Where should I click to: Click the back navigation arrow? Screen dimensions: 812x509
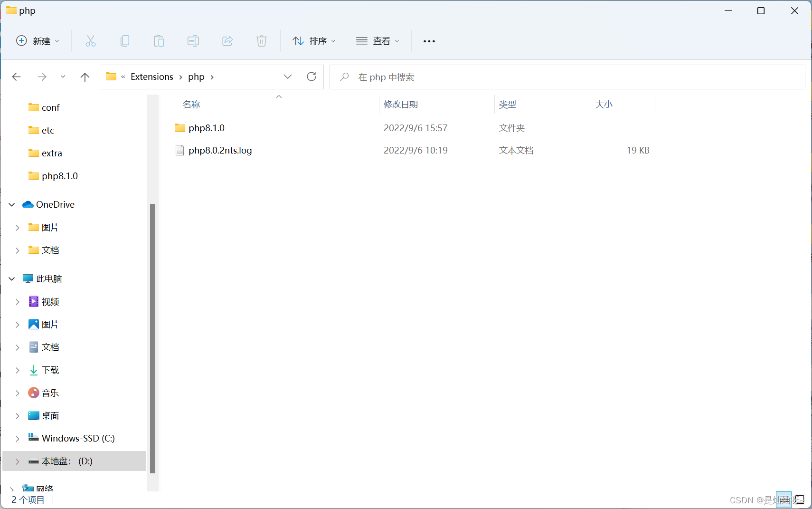coord(16,77)
